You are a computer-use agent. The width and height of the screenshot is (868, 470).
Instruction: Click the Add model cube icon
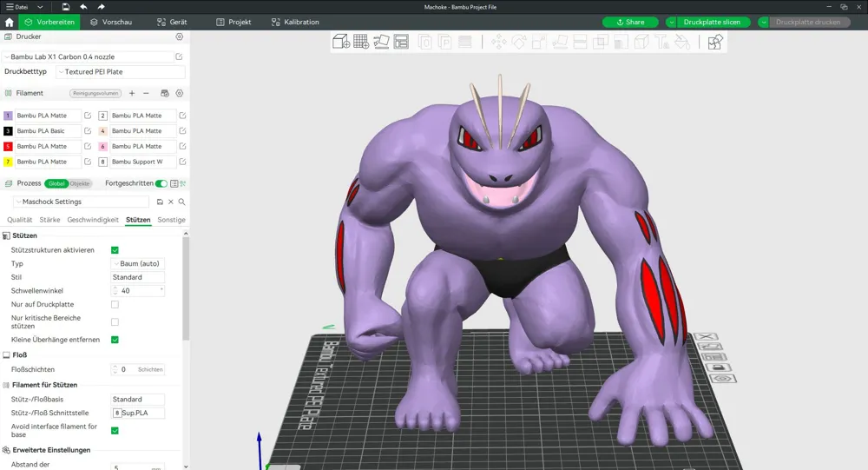coord(341,42)
